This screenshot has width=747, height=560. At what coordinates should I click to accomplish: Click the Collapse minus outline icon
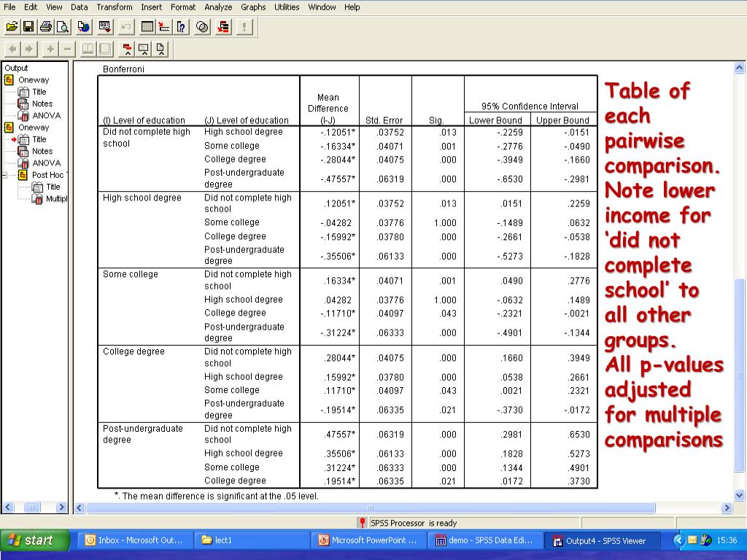(x=67, y=49)
